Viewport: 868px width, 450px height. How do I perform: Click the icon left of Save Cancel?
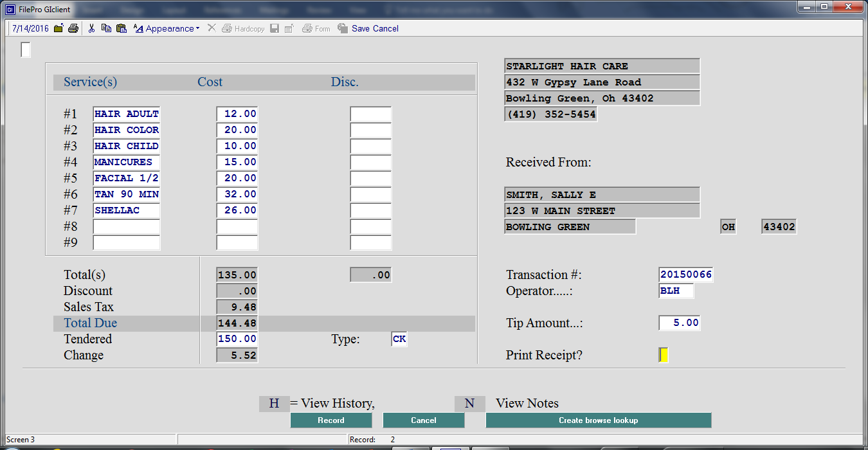click(343, 28)
